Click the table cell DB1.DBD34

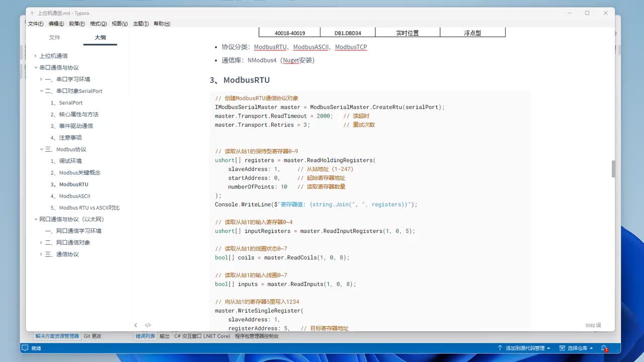coord(348,33)
